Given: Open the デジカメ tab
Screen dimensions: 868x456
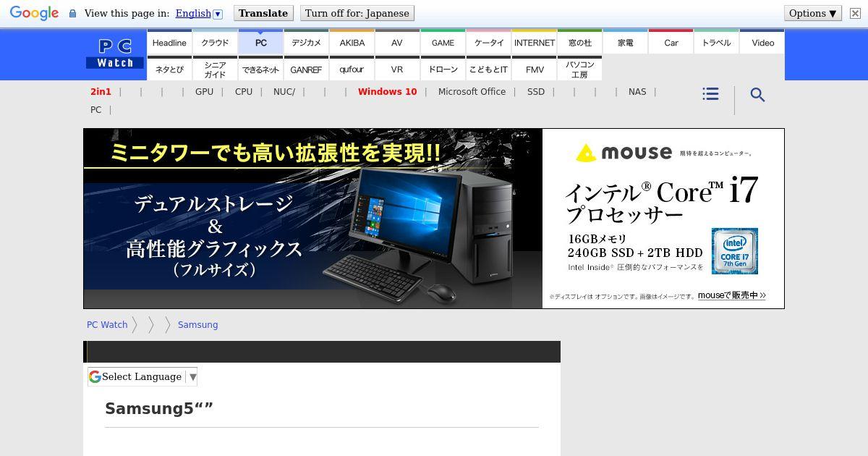Looking at the screenshot, I should click(306, 43).
